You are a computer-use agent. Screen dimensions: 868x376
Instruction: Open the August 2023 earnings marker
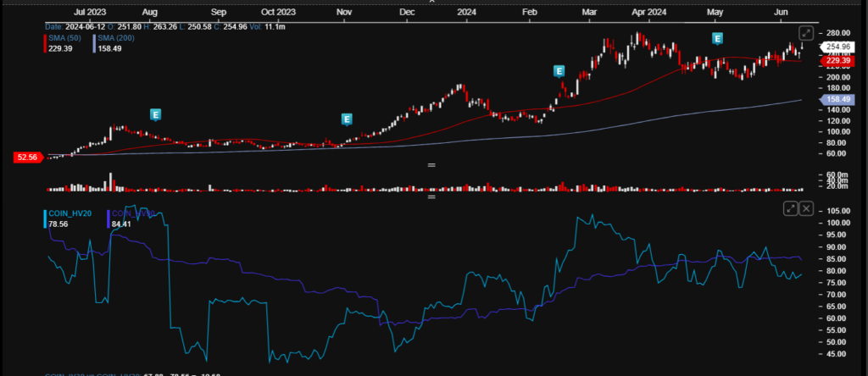click(156, 115)
